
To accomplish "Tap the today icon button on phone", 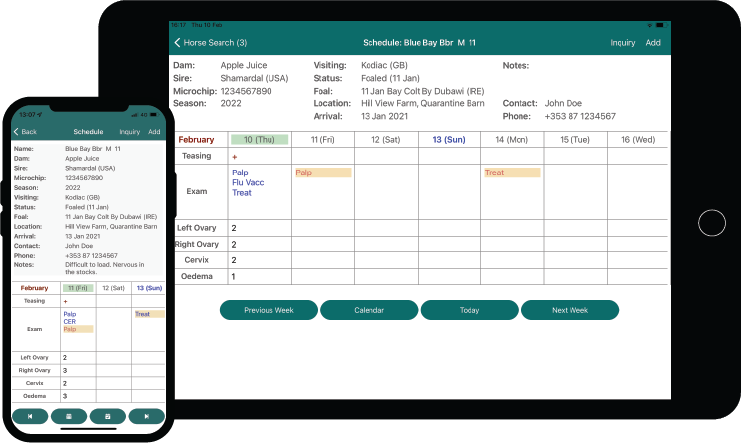I will (x=108, y=415).
